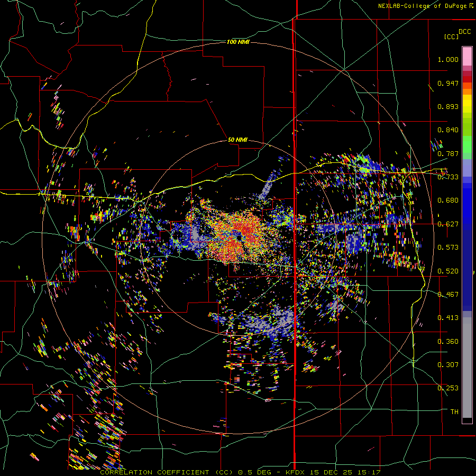Click the 100 NMI range ring label
This screenshot has height=476, width=476.
[x=238, y=42]
